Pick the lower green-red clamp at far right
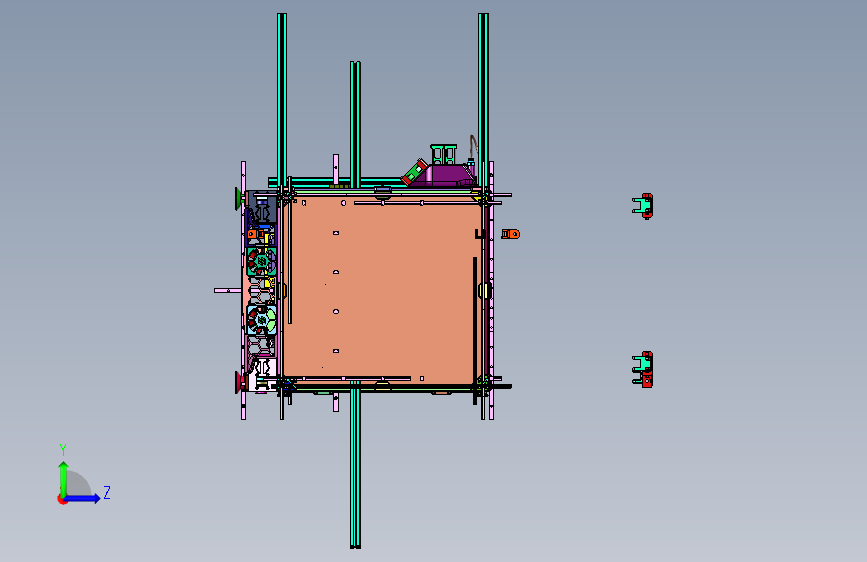The height and width of the screenshot is (562, 867). coord(643,370)
